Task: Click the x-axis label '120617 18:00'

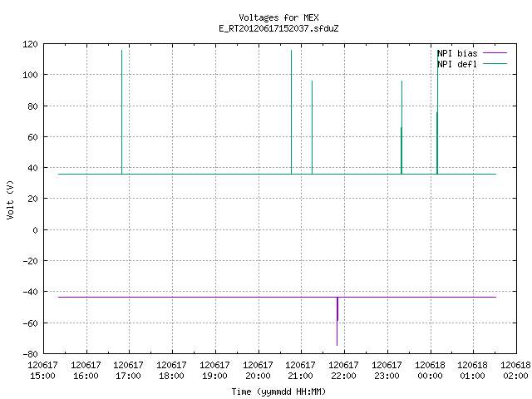Action: [171, 371]
